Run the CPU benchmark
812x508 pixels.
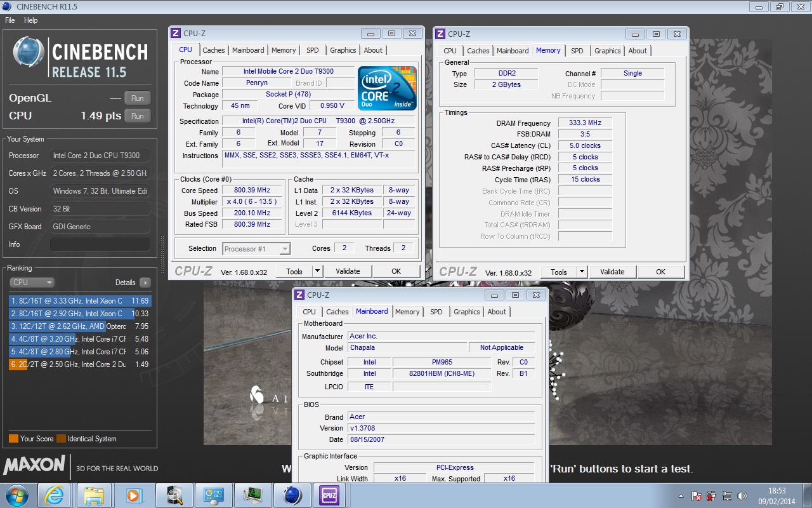tap(138, 116)
